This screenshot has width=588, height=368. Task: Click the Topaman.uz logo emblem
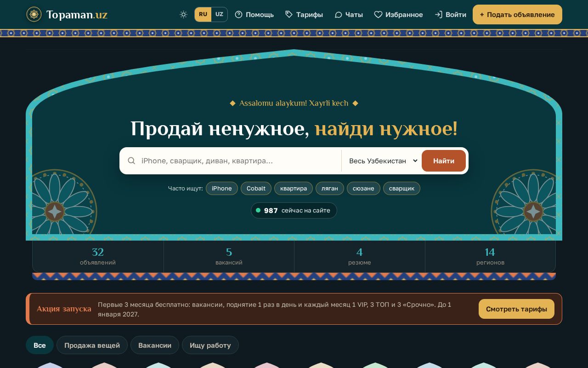34,14
